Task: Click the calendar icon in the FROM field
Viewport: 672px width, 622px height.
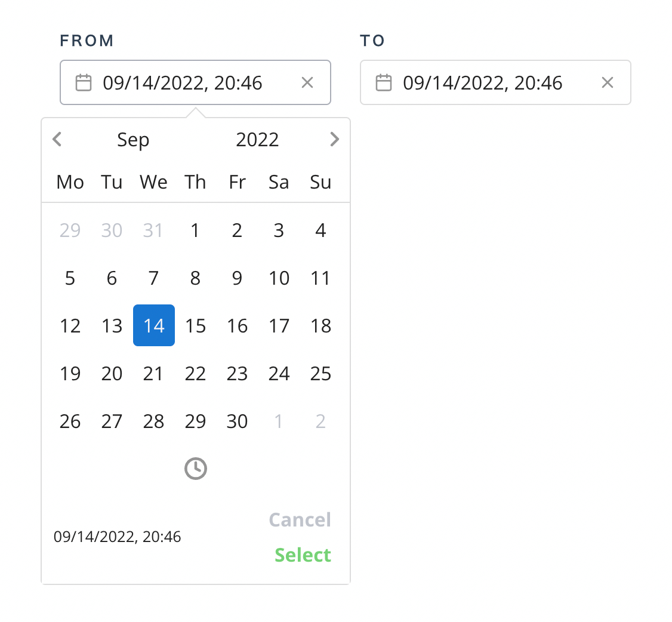Action: (x=83, y=82)
